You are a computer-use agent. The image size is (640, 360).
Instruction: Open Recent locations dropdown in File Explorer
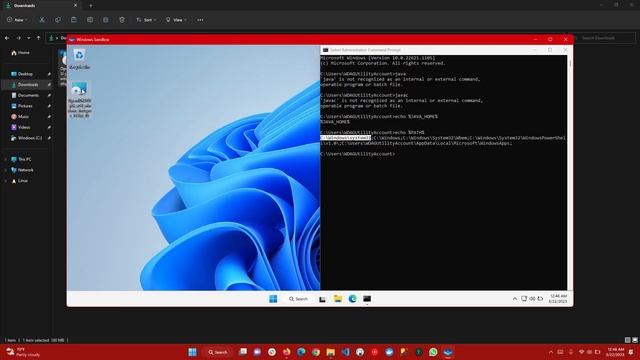pyautogui.click(x=29, y=38)
